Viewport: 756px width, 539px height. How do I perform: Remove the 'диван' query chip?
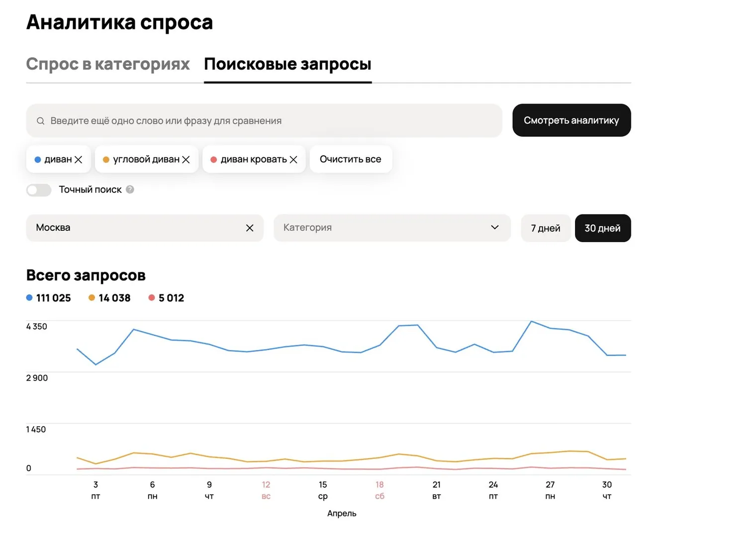78,160
